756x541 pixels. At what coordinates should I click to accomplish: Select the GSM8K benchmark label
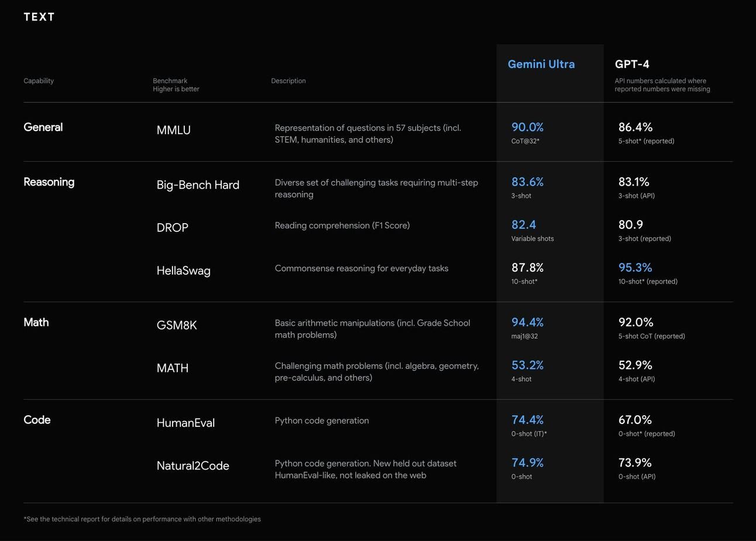tap(176, 326)
